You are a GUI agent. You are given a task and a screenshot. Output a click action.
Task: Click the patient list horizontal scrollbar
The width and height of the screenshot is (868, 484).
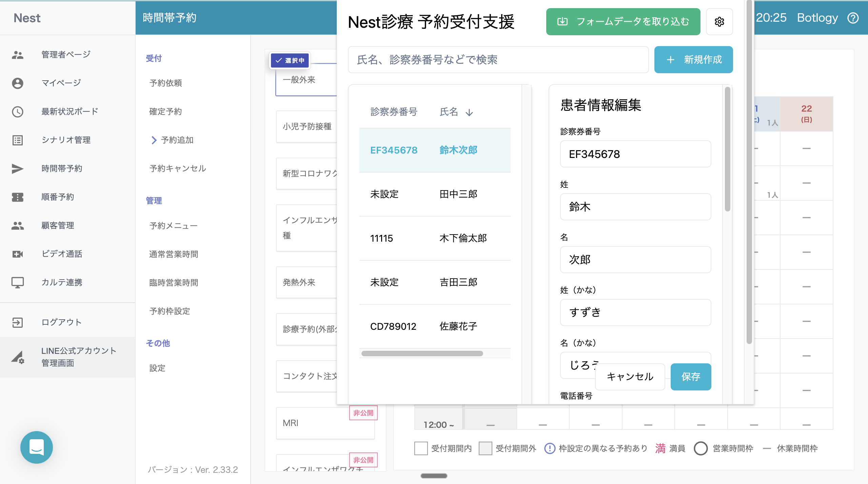tap(422, 354)
